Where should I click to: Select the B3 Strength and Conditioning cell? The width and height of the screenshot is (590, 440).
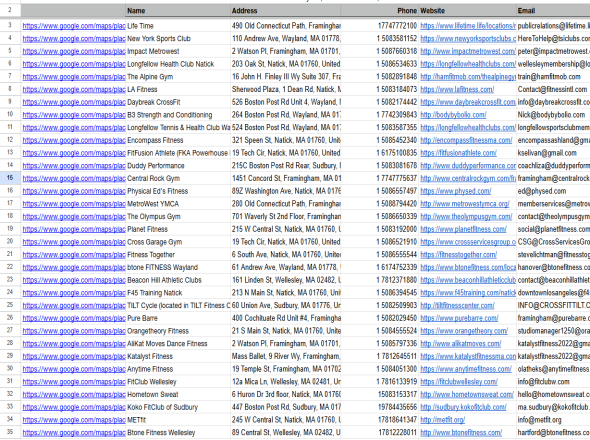click(178, 115)
